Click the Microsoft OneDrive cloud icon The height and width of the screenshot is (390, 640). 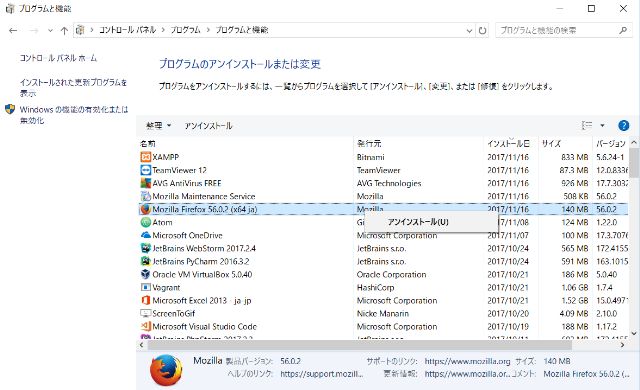click(x=146, y=235)
